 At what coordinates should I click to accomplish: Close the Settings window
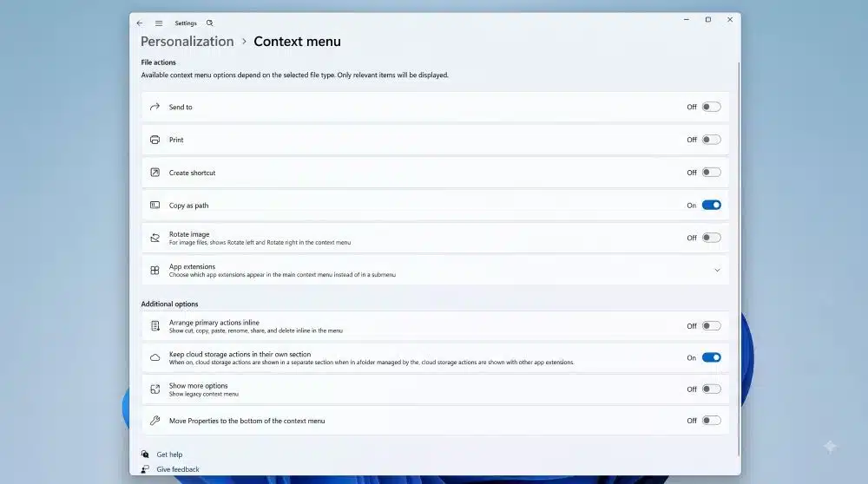(x=730, y=19)
